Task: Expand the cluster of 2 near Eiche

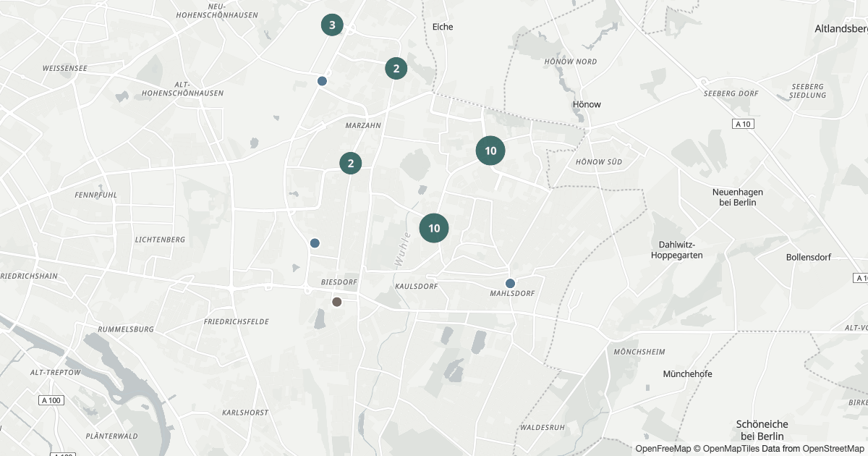Action: 396,69
